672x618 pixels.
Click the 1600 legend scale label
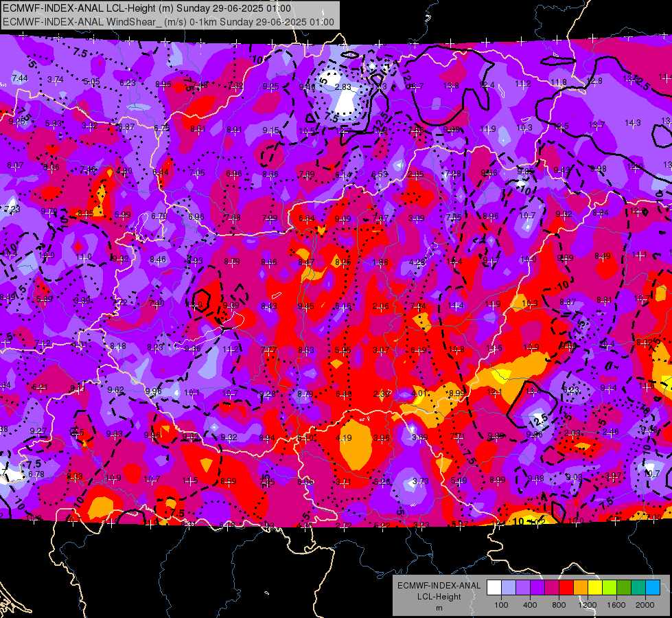[616, 605]
